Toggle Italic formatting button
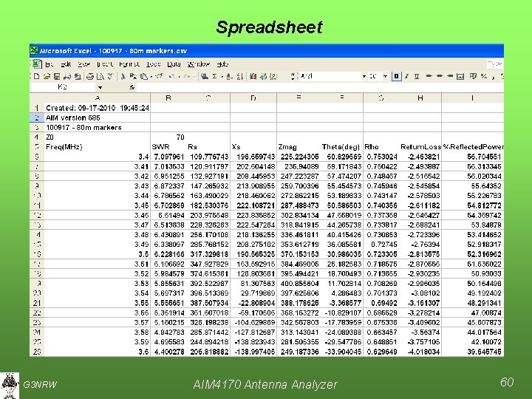Image resolution: width=532 pixels, height=399 pixels. (406, 76)
